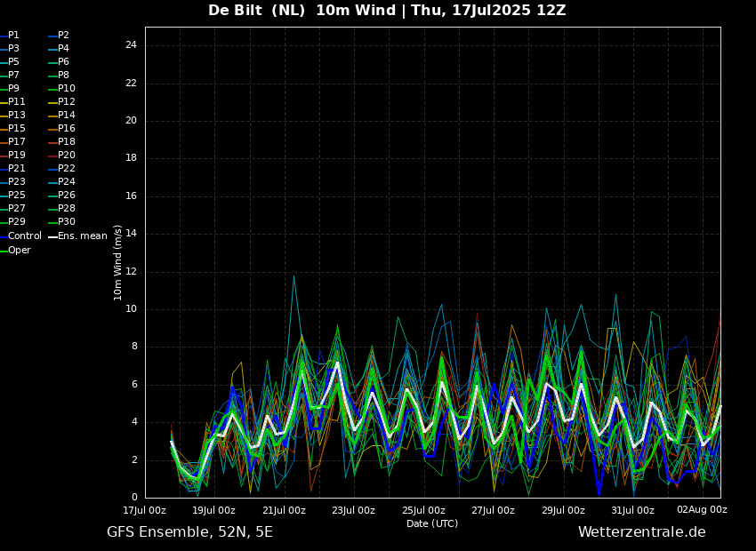Click the 10m Wind (m/s) axis label
Viewport: 756px width, 551px height.
[118, 262]
